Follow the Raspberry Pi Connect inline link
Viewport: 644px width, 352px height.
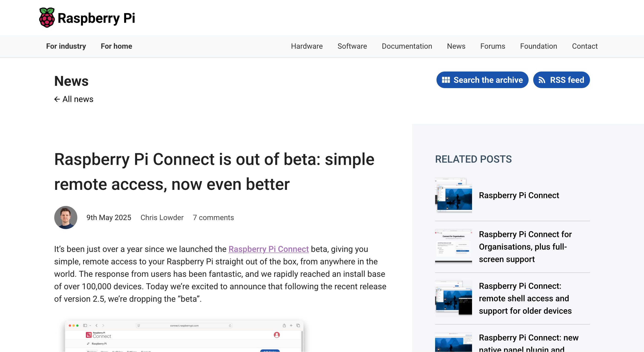pos(268,249)
